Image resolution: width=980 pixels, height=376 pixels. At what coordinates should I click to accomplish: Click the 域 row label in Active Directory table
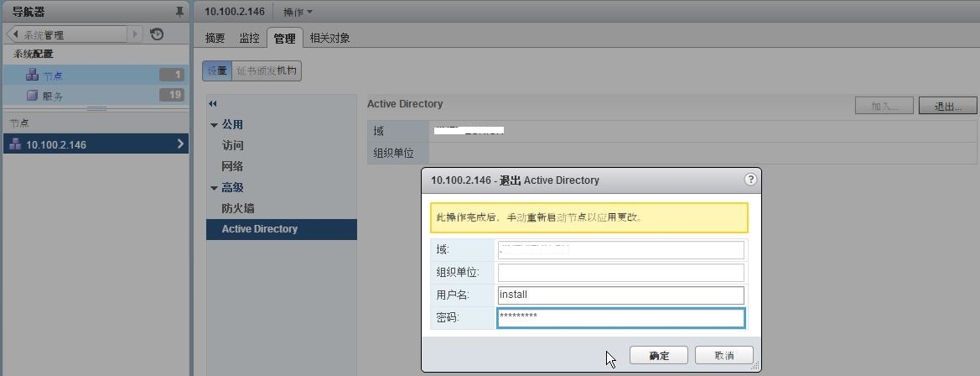379,131
